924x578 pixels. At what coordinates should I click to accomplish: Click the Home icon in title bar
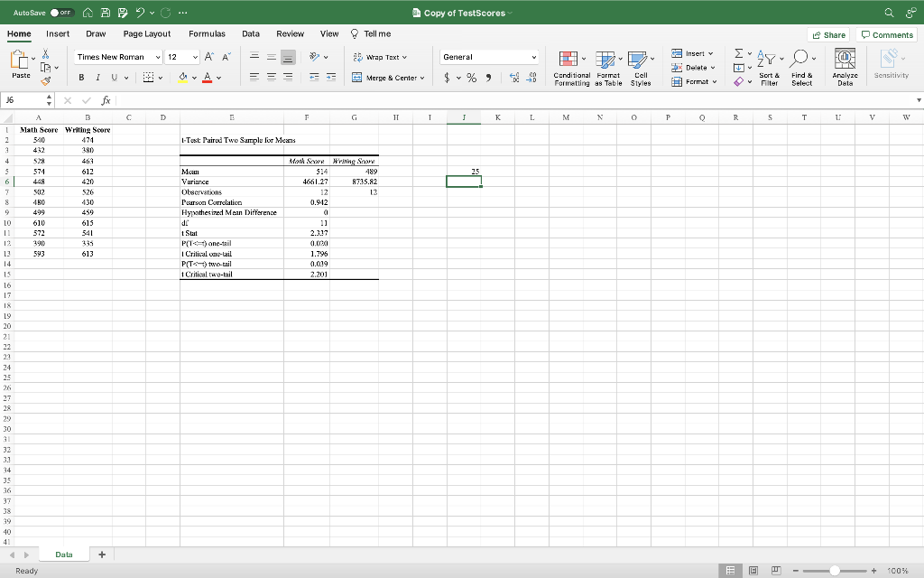[88, 13]
